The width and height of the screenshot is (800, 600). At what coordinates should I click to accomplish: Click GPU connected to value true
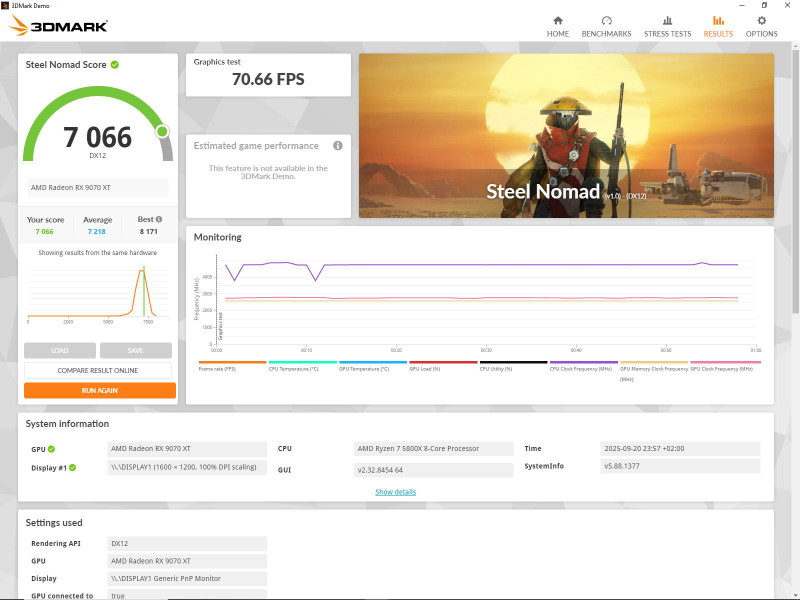pos(187,595)
